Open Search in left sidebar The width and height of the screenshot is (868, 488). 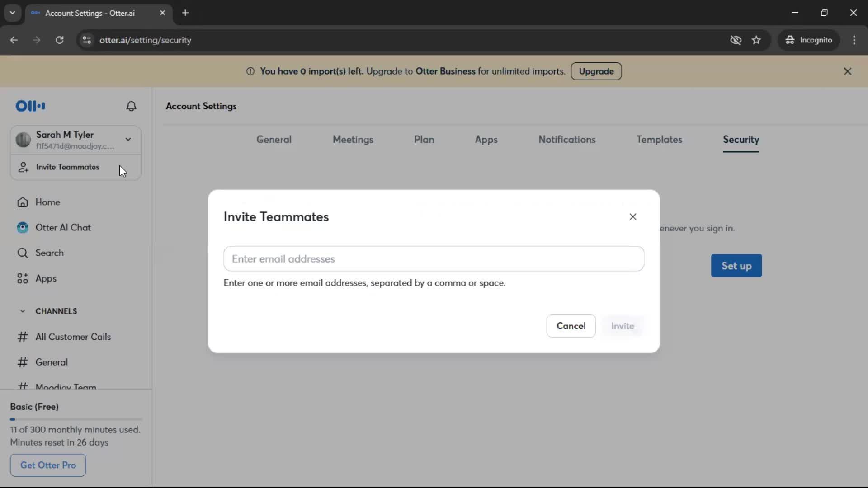49,253
